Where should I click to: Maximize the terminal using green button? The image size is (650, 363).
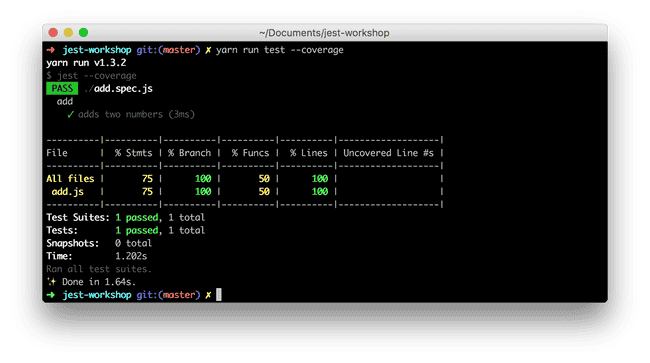tap(83, 32)
